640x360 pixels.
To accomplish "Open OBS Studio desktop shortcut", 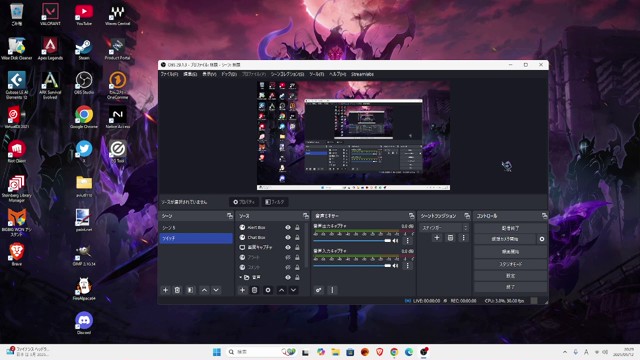I will [84, 83].
